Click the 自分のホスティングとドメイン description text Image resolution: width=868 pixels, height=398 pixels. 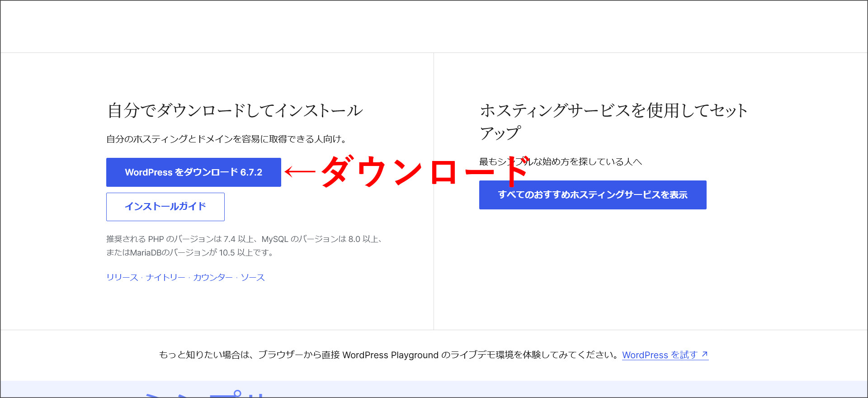[226, 139]
